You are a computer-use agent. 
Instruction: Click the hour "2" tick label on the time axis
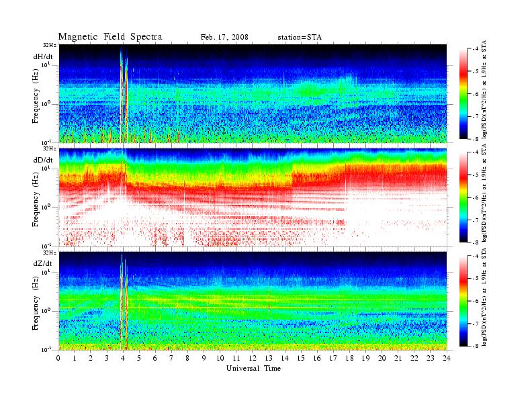pyautogui.click(x=91, y=359)
